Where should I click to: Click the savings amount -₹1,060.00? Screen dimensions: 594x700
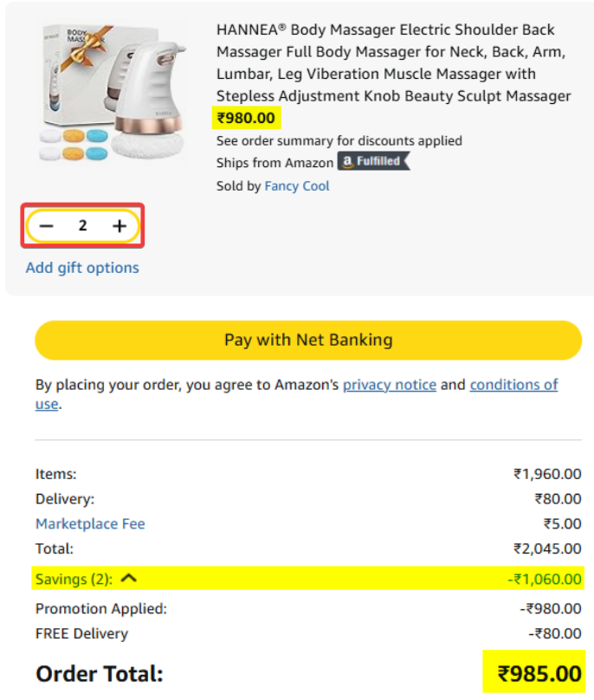tap(546, 579)
